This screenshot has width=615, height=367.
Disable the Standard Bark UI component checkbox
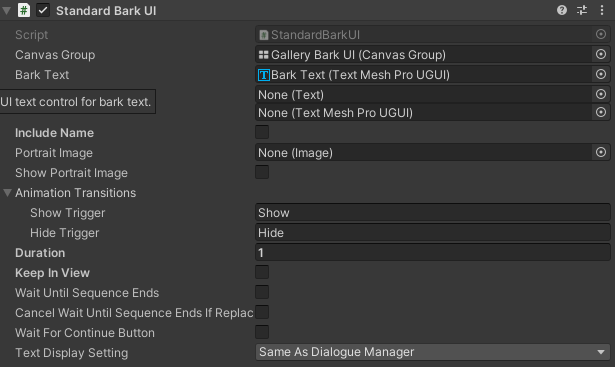[x=43, y=11]
